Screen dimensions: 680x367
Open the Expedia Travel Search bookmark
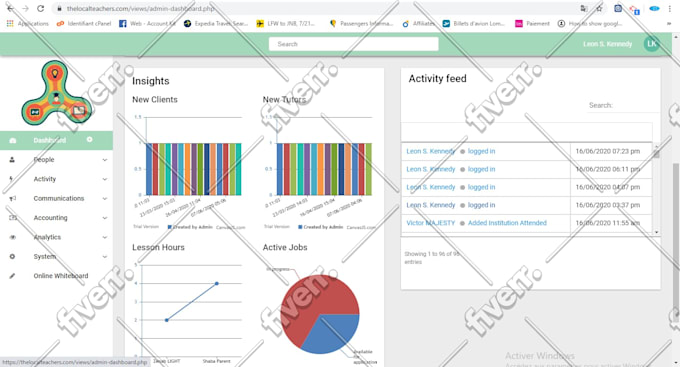(216, 23)
